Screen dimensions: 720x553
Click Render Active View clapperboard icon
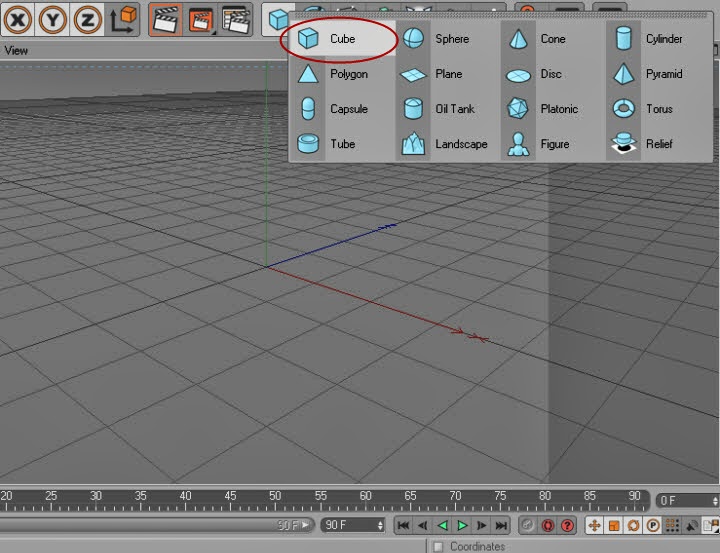166,20
